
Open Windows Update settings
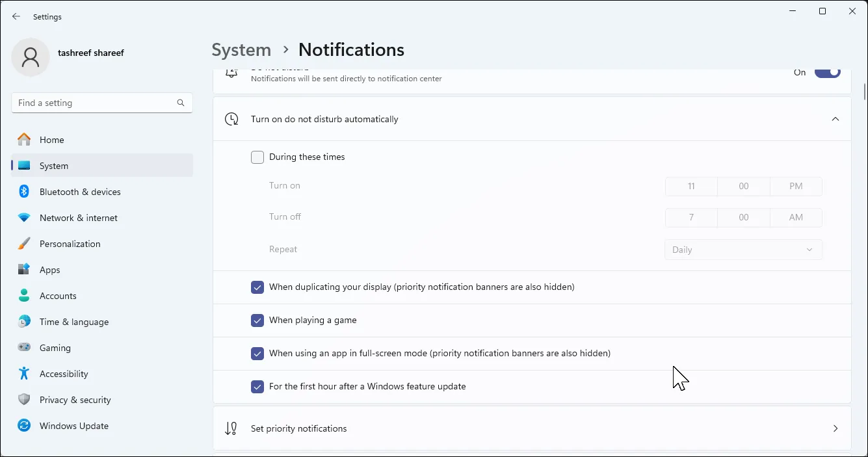pos(73,425)
